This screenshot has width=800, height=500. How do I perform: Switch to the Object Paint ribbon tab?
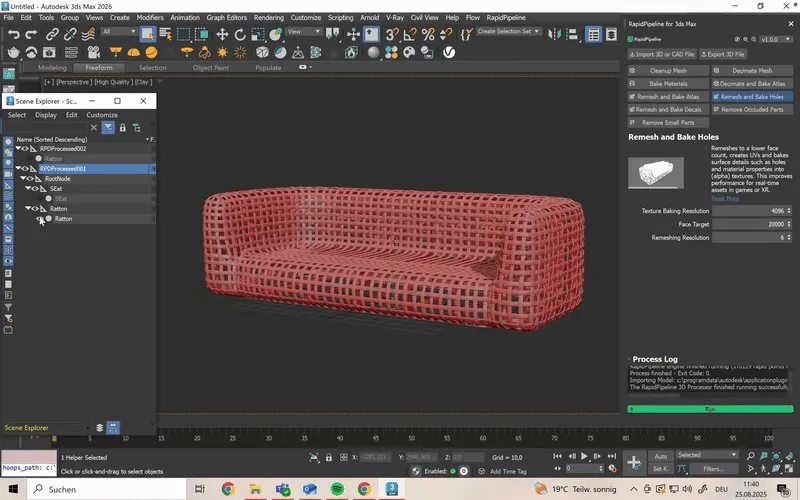coord(210,68)
